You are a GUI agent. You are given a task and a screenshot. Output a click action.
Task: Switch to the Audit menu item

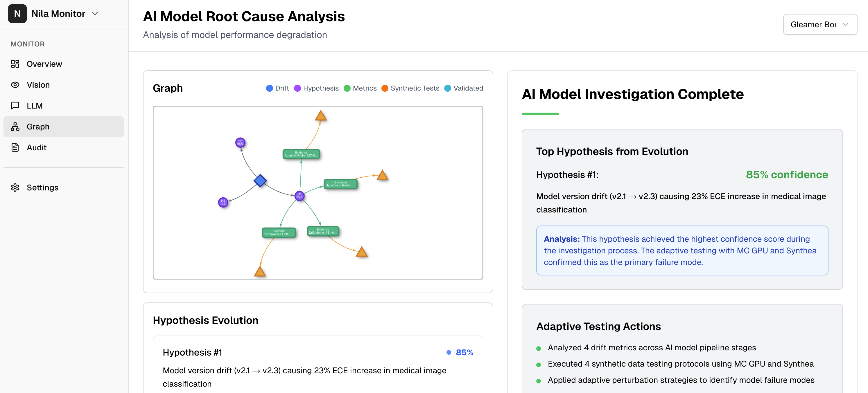pos(36,147)
